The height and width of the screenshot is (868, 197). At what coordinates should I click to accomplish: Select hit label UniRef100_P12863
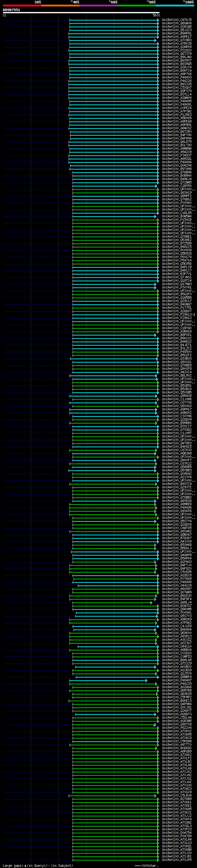pos(177,115)
